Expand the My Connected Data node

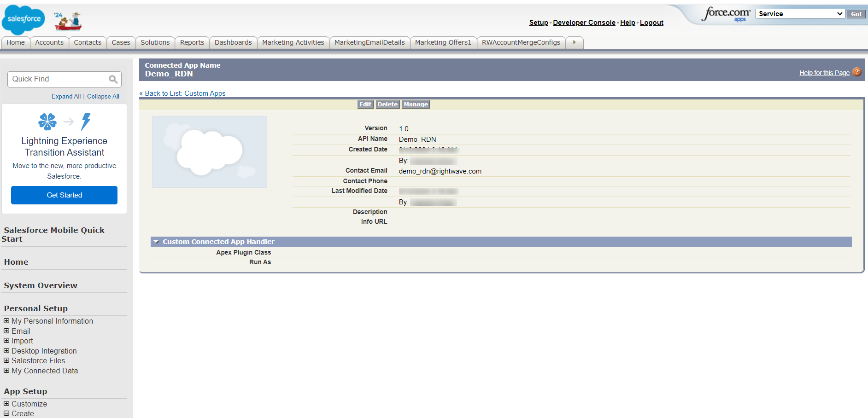coord(6,371)
